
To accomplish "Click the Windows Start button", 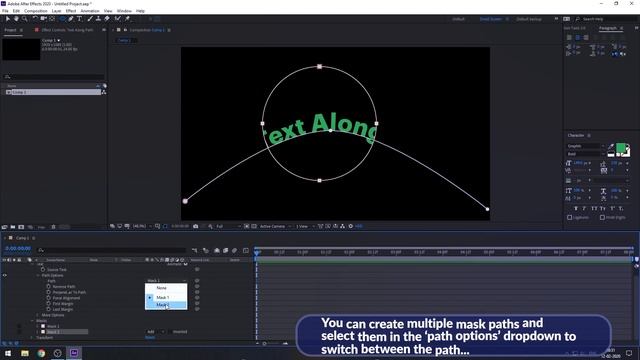I will (8, 353).
